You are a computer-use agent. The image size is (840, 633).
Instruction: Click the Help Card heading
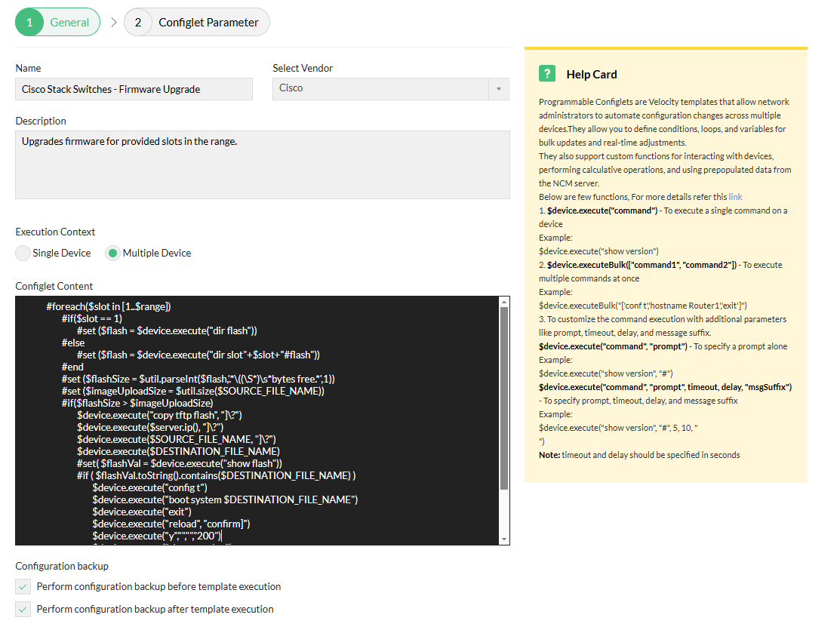[x=592, y=74]
